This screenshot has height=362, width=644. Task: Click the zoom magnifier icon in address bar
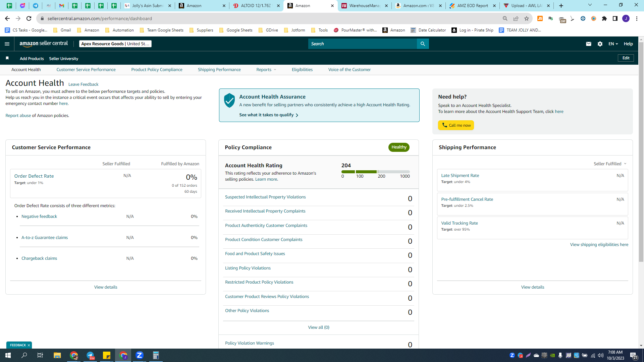(x=505, y=18)
